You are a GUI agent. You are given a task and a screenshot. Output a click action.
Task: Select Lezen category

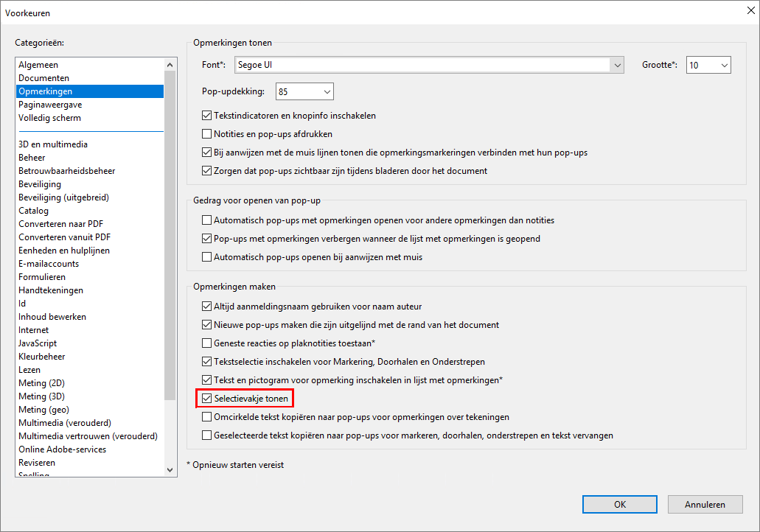(90, 370)
